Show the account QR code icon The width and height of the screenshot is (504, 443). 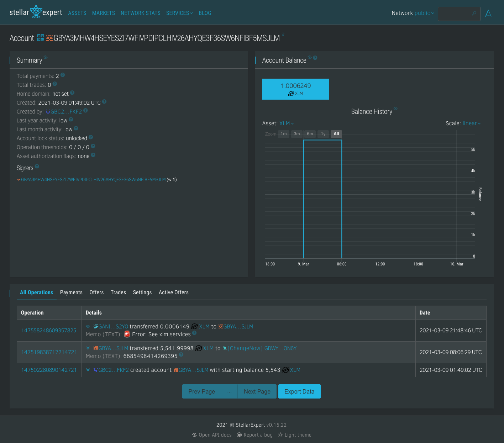click(41, 38)
